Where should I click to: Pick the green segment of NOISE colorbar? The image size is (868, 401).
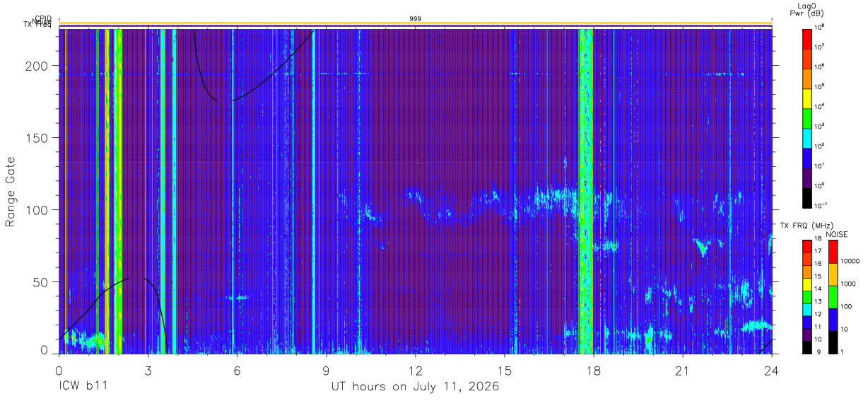click(x=833, y=297)
